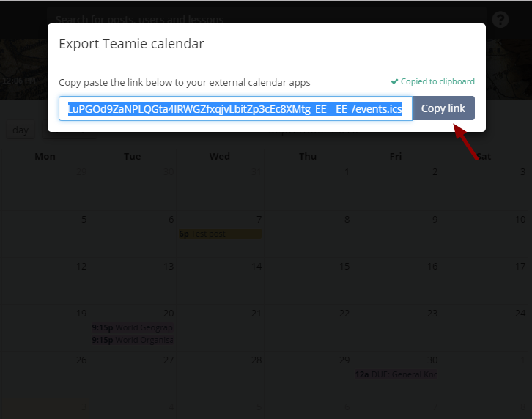Viewport: 532px width, 419px height.
Task: Select the day cell numbered 1 Thursday
Action: tap(308, 187)
